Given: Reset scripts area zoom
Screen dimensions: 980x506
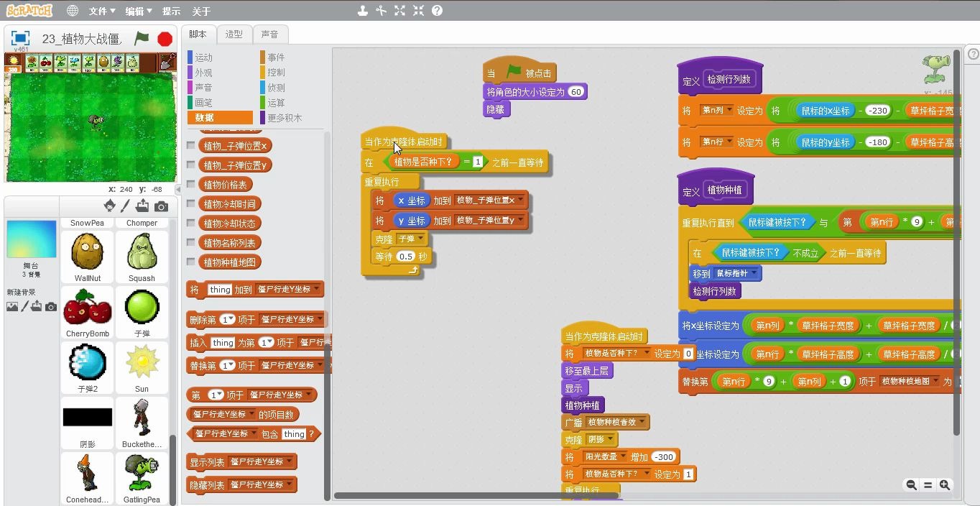Looking at the screenshot, I should pyautogui.click(x=928, y=485).
